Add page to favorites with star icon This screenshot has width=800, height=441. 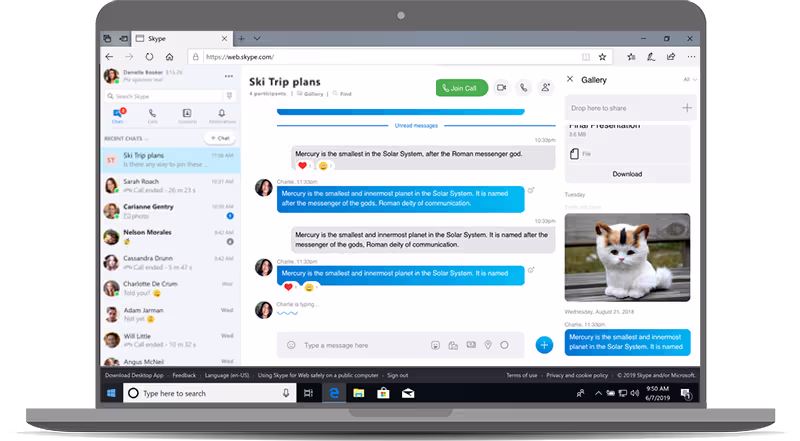click(x=603, y=57)
